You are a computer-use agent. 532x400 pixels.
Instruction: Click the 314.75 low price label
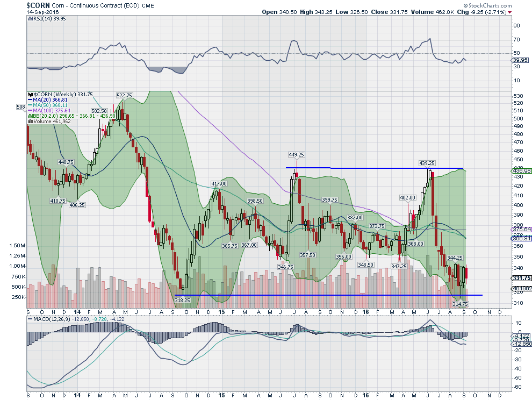(460, 304)
